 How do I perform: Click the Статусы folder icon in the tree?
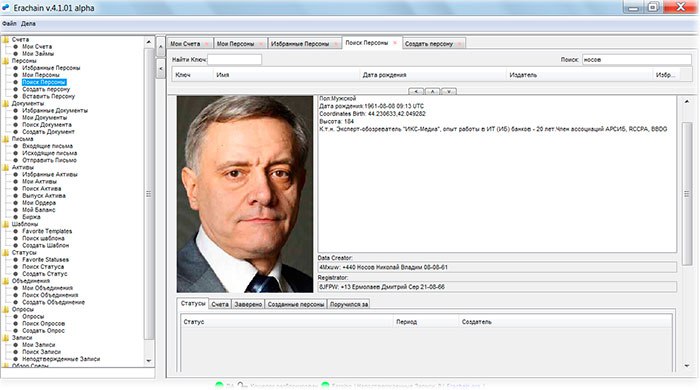coord(5,253)
